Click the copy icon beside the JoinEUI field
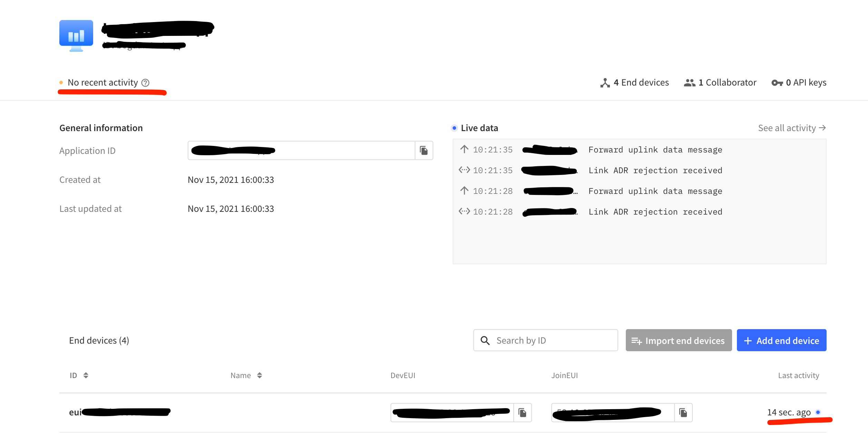Image resolution: width=868 pixels, height=434 pixels. (683, 412)
